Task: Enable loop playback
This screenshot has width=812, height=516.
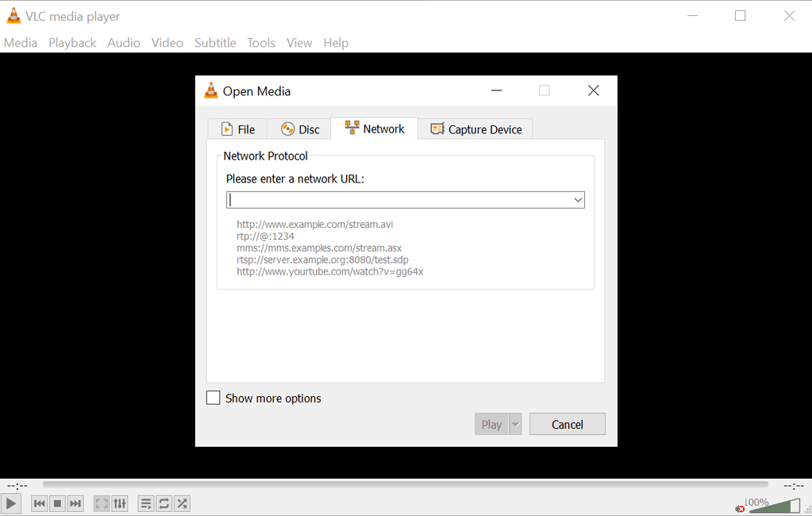Action: point(164,503)
